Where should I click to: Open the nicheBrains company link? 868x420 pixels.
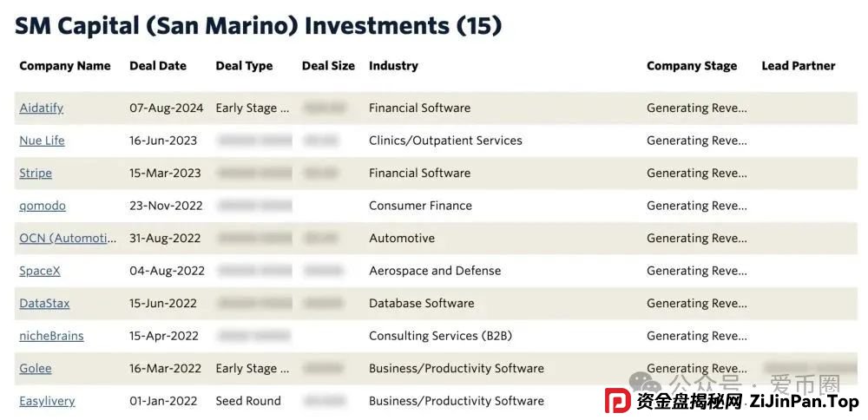[51, 336]
